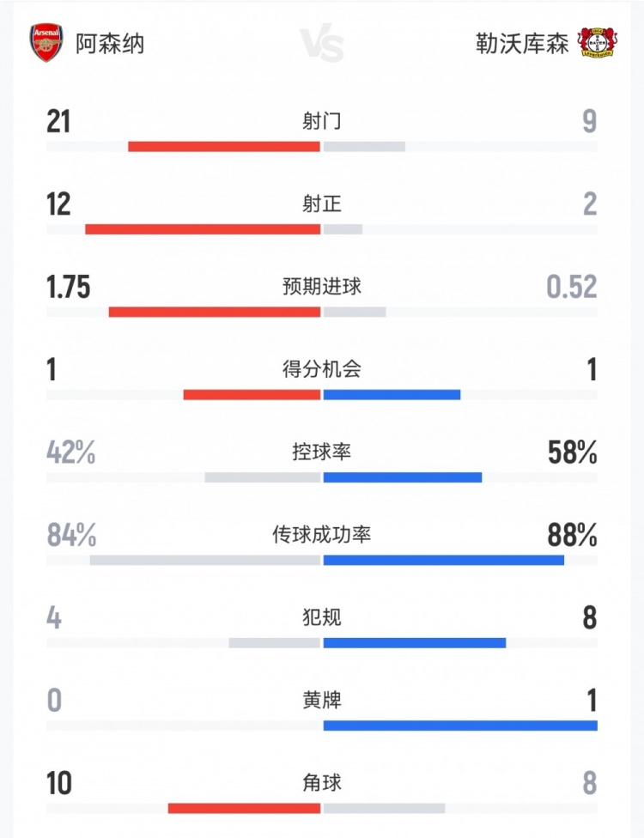Click Arsenal's 1.75 expected goals value
The height and width of the screenshot is (838, 644).
click(x=69, y=287)
